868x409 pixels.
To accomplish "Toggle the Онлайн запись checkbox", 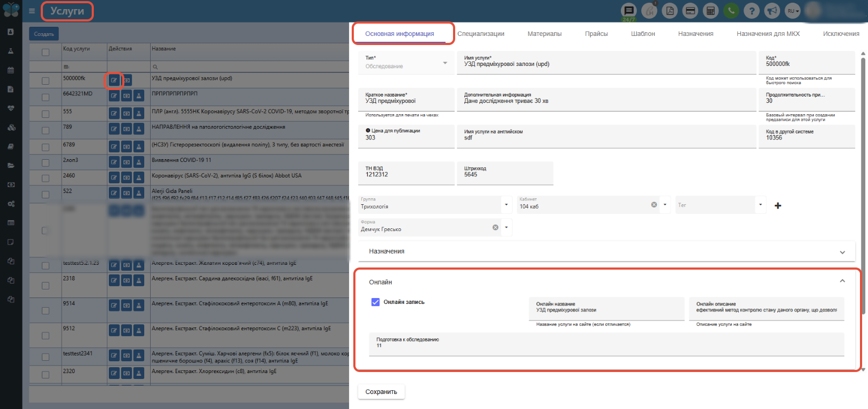I will point(375,302).
